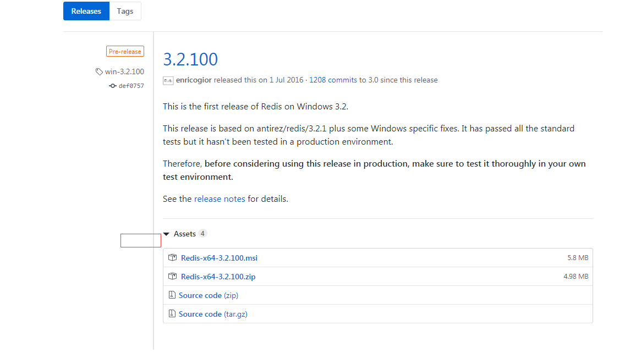The height and width of the screenshot is (364, 625).
Task: Collapse the Assets section triangle
Action: pos(167,234)
